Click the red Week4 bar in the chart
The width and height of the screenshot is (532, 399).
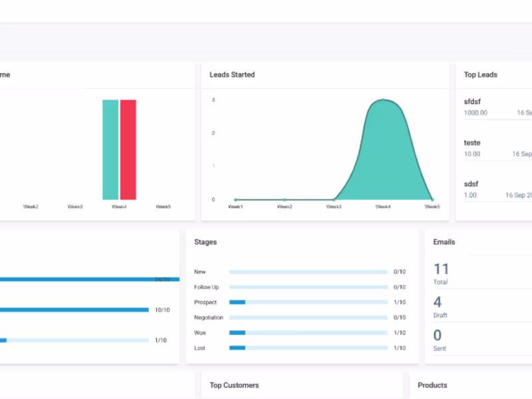tap(128, 150)
